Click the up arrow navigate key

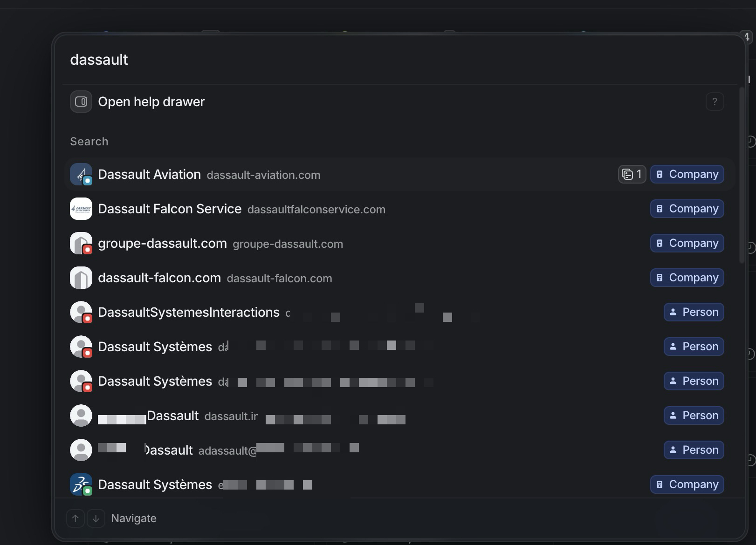(x=76, y=518)
